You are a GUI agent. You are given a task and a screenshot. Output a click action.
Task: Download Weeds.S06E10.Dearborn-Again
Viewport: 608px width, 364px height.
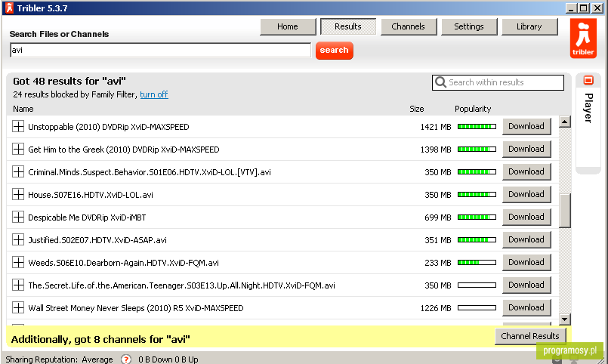tap(526, 263)
